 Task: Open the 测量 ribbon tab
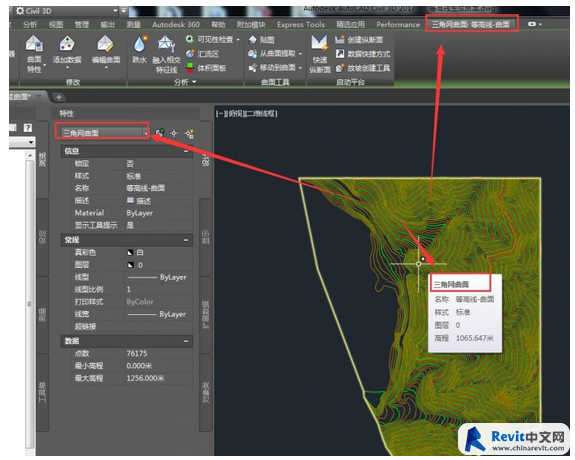click(x=133, y=25)
